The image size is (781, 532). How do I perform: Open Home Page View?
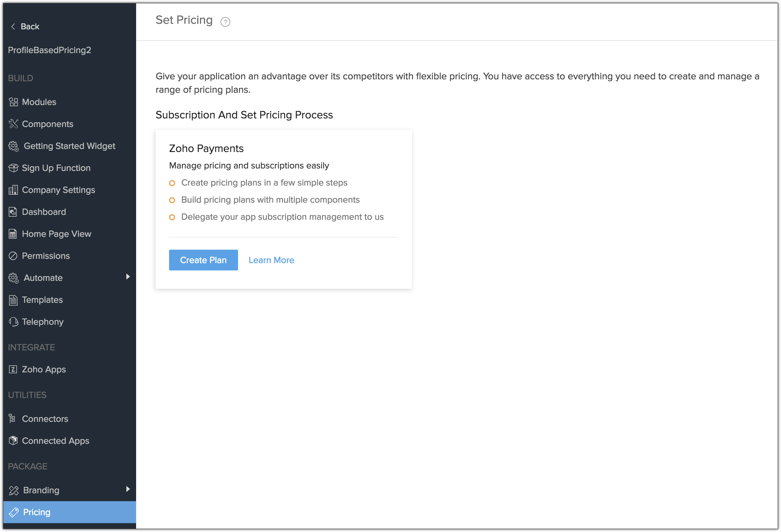click(70, 234)
